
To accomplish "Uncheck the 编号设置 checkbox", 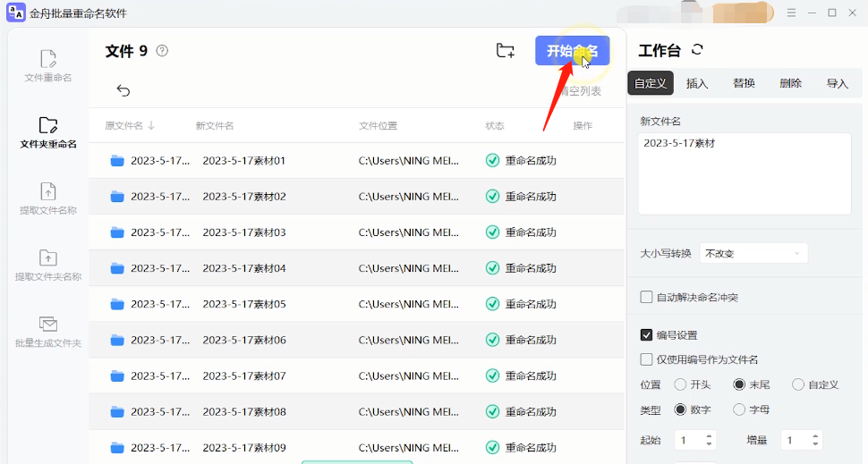I will point(646,334).
